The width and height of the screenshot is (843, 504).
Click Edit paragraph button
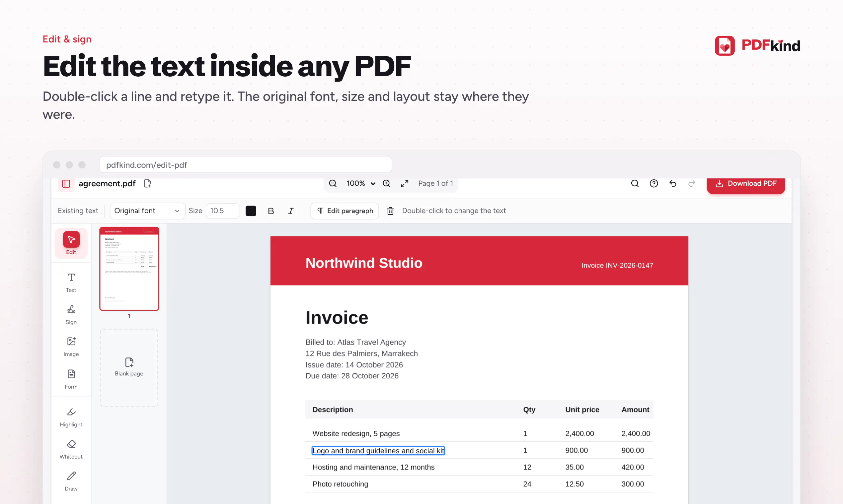[345, 211]
